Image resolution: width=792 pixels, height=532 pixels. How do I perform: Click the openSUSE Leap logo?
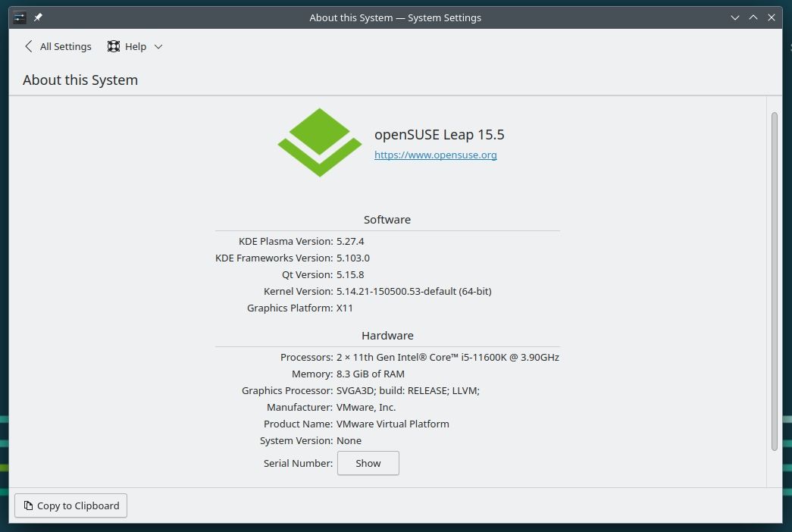tap(320, 142)
